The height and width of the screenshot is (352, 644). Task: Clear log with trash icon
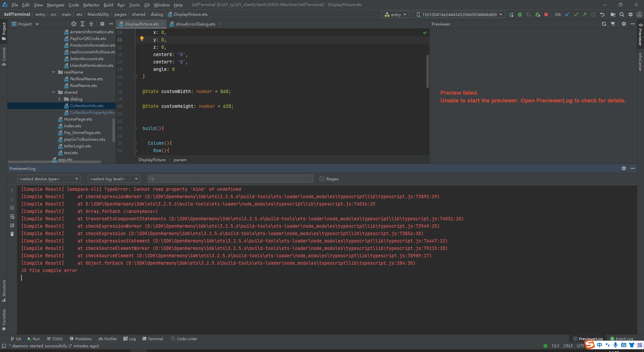tap(12, 234)
